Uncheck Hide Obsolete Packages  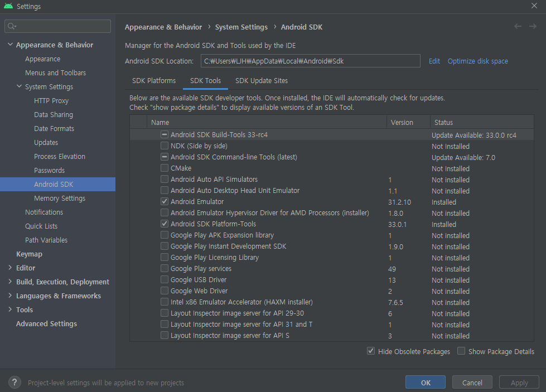[x=371, y=351]
